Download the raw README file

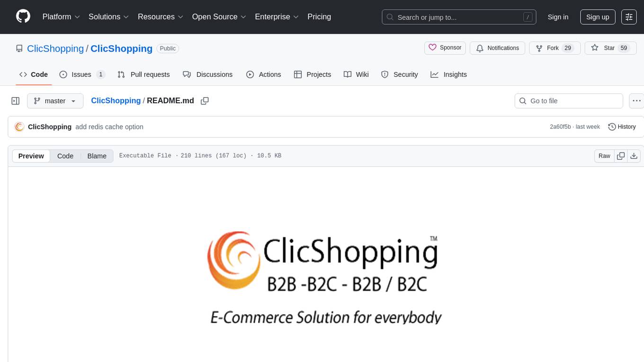[x=634, y=156]
